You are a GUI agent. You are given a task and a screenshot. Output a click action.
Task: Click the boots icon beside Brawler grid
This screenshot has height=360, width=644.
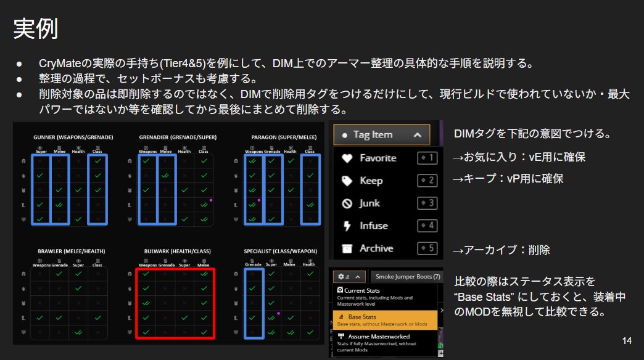(22, 318)
